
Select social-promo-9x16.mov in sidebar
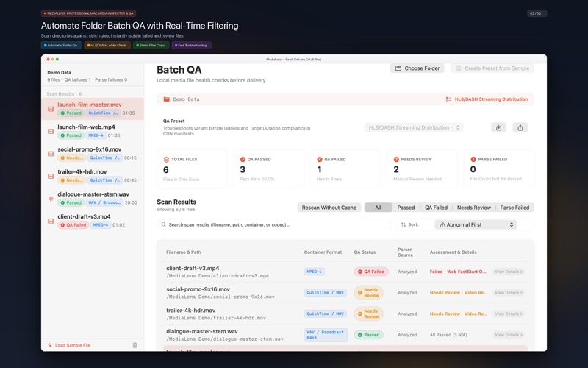pos(93,154)
